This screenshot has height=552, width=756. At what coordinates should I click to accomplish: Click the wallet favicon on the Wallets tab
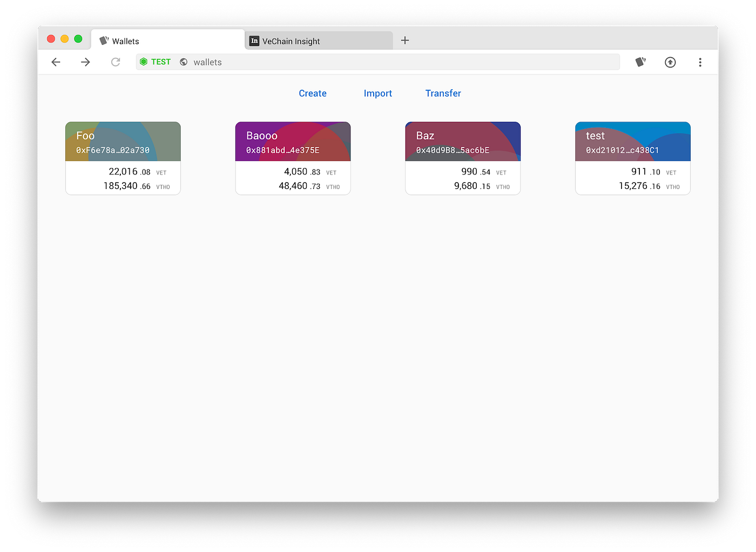click(104, 40)
